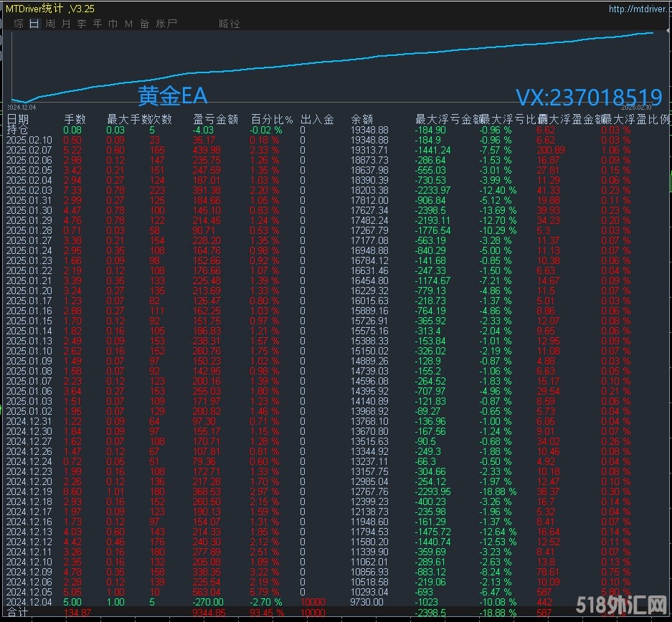Open the 币 symbol tab
Viewport: 672px width, 622px height.
(x=113, y=24)
